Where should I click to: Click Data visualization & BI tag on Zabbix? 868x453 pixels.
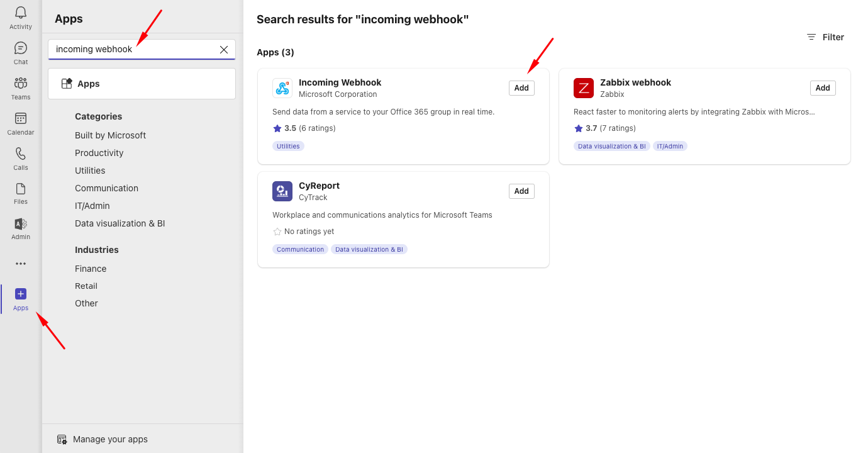click(612, 146)
